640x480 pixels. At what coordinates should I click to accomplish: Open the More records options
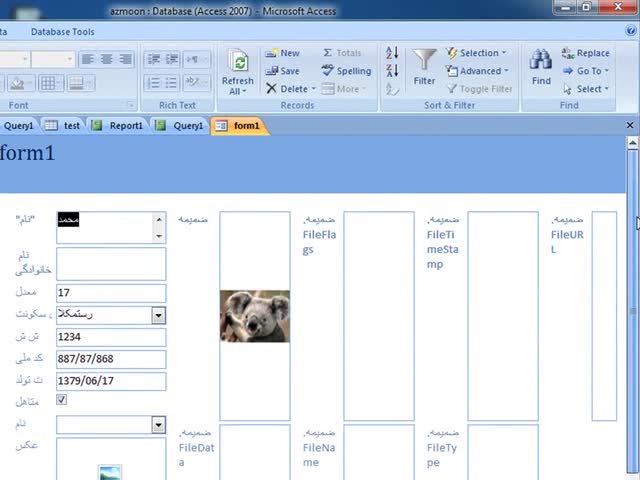(344, 89)
